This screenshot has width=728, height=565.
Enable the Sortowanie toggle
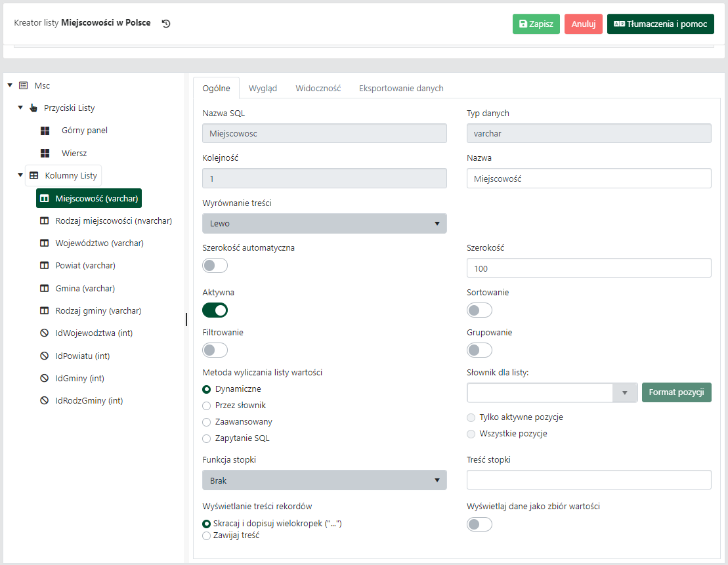[479, 310]
